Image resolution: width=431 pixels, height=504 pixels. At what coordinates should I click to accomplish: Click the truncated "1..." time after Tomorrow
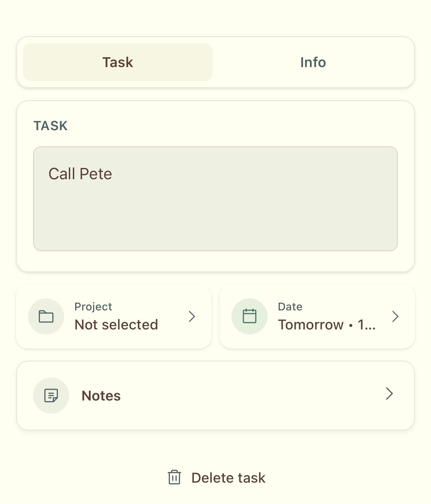tap(367, 325)
